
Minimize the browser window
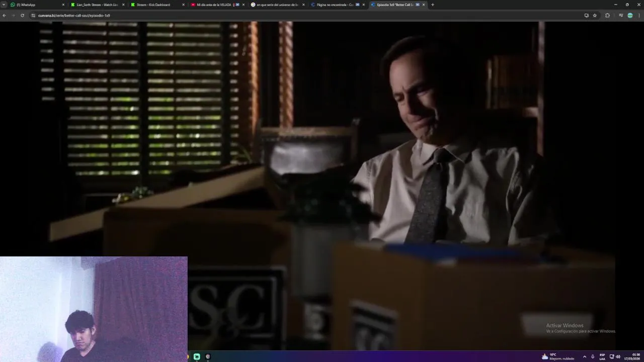pyautogui.click(x=615, y=5)
